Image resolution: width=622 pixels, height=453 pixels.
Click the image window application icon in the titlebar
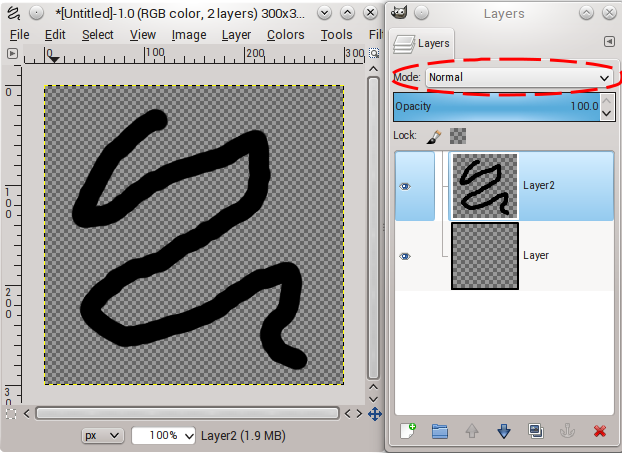[x=14, y=13]
